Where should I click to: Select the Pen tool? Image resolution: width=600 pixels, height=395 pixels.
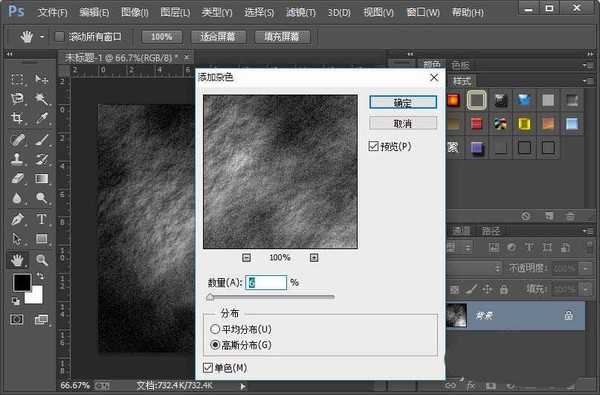[17, 219]
